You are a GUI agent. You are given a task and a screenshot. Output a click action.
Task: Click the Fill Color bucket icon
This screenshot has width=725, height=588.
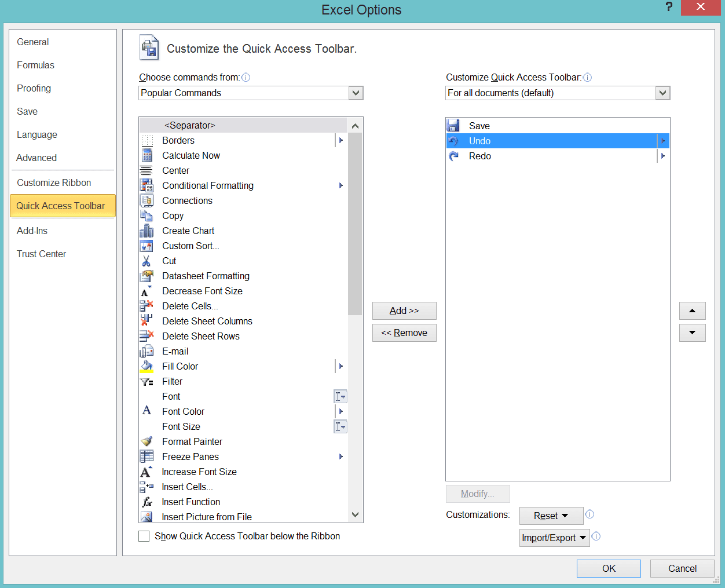[x=146, y=366]
